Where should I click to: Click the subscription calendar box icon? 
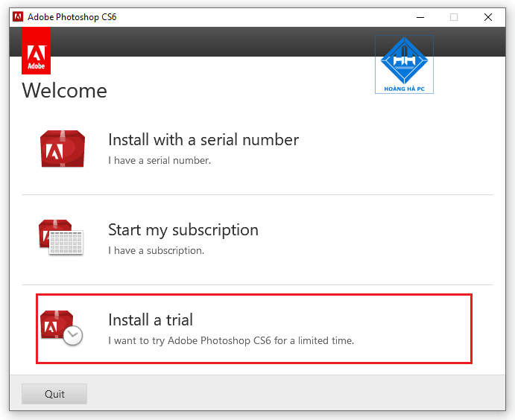click(61, 238)
